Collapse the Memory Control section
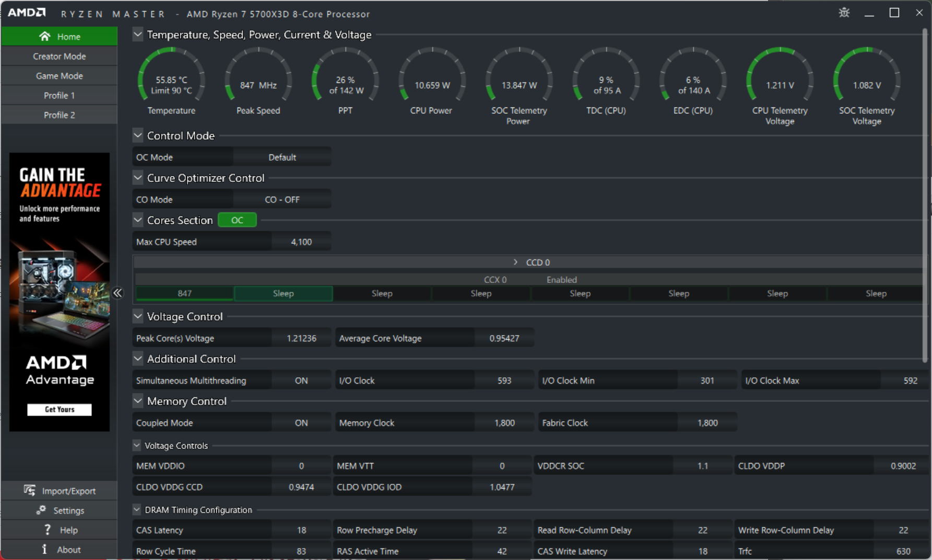 pos(138,401)
